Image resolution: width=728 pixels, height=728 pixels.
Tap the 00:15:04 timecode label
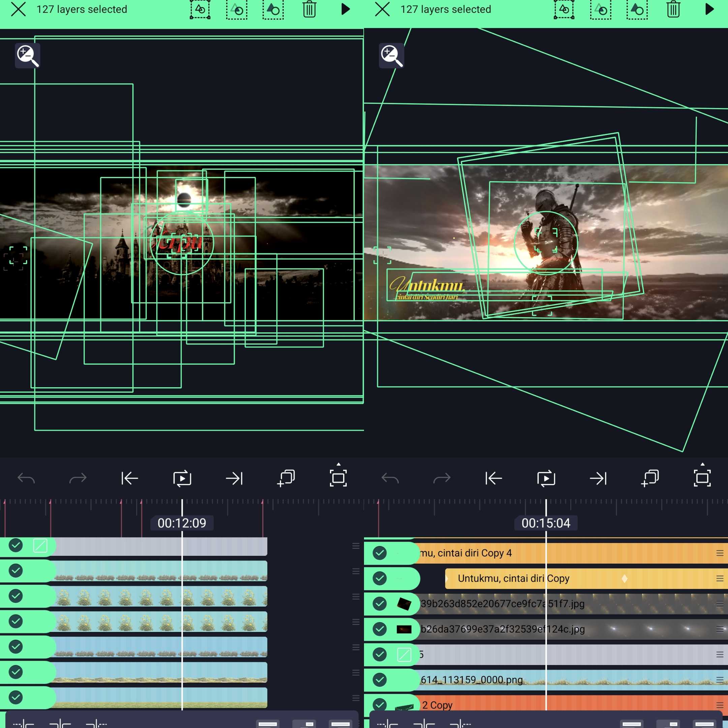pyautogui.click(x=546, y=523)
